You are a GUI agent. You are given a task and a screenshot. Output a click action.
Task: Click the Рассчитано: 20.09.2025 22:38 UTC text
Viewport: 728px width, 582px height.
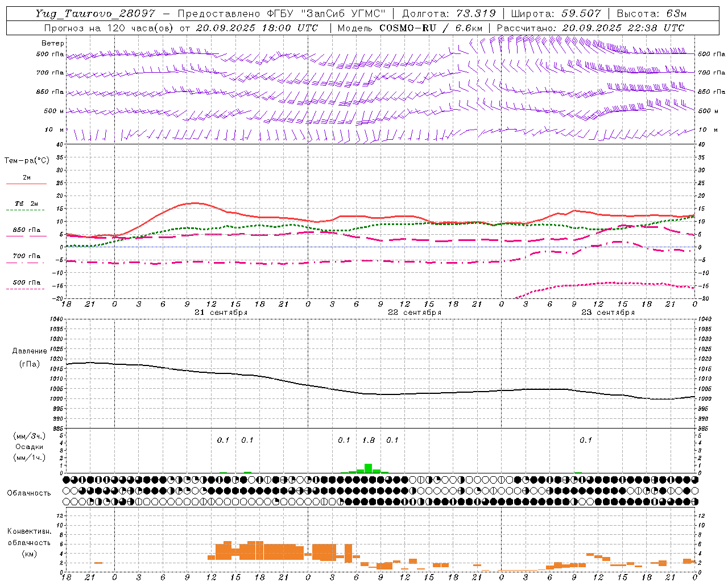[x=590, y=28]
